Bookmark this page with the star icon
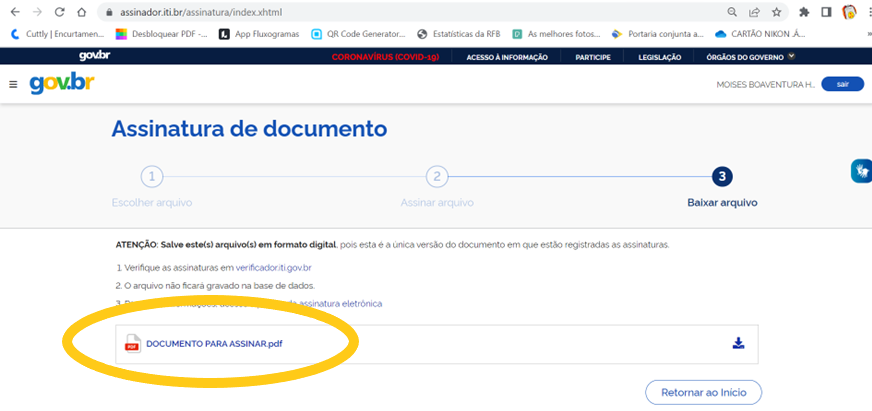 [776, 12]
